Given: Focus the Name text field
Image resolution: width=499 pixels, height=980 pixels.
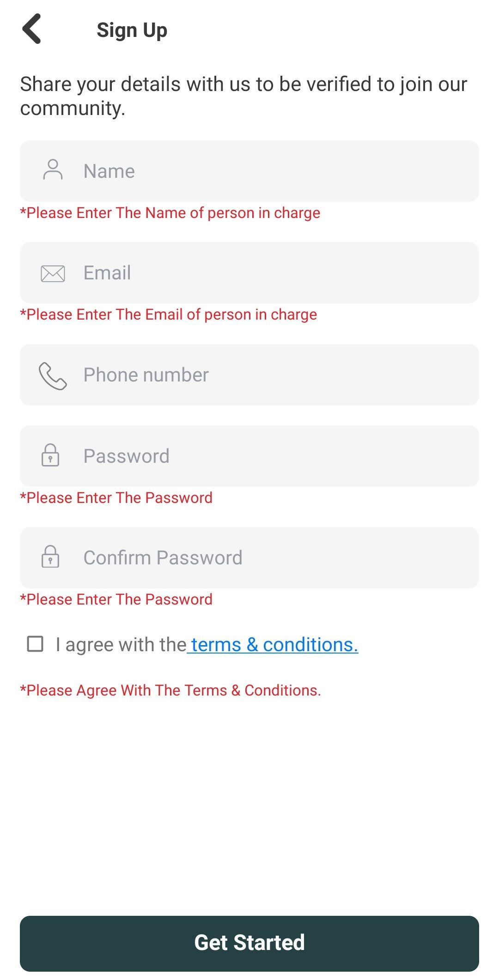Looking at the screenshot, I should (x=277, y=171).
